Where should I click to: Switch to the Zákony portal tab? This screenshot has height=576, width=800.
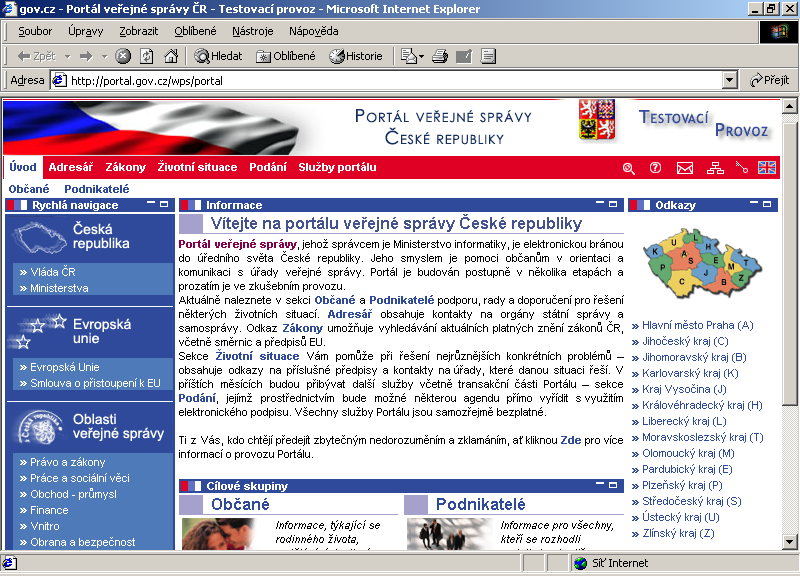coord(126,167)
